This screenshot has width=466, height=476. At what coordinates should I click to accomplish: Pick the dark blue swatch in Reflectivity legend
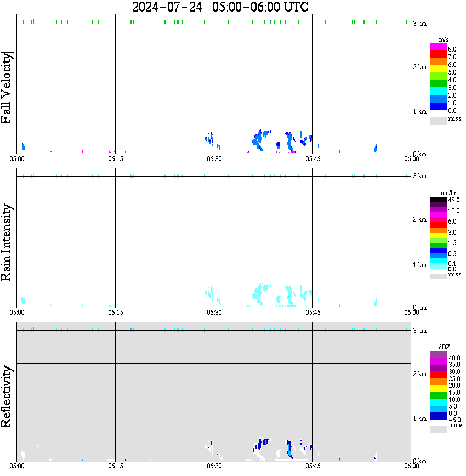pyautogui.click(x=438, y=416)
